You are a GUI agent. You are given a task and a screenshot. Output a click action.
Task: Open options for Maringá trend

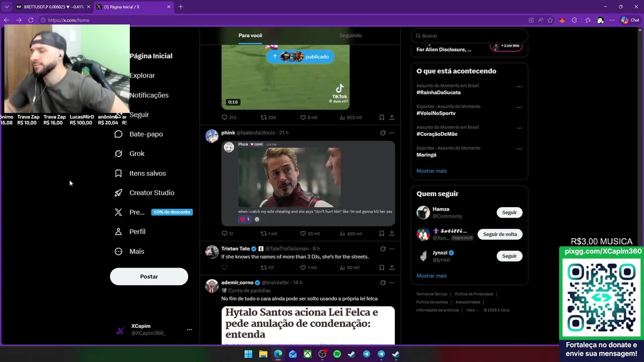point(519,149)
